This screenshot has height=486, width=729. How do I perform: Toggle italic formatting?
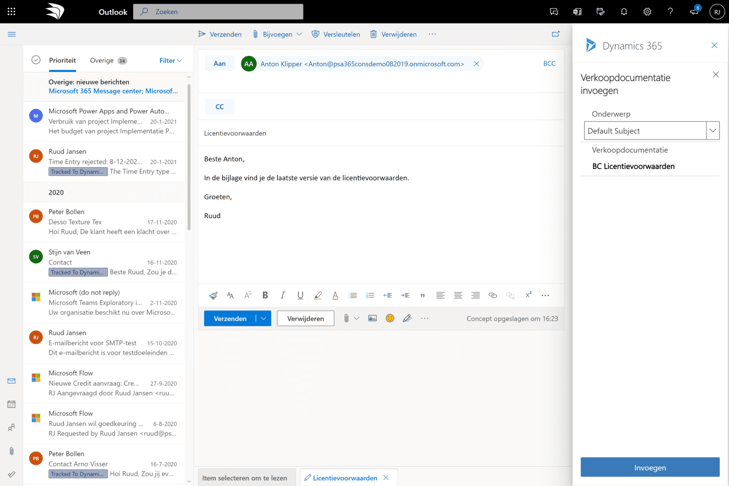(283, 295)
